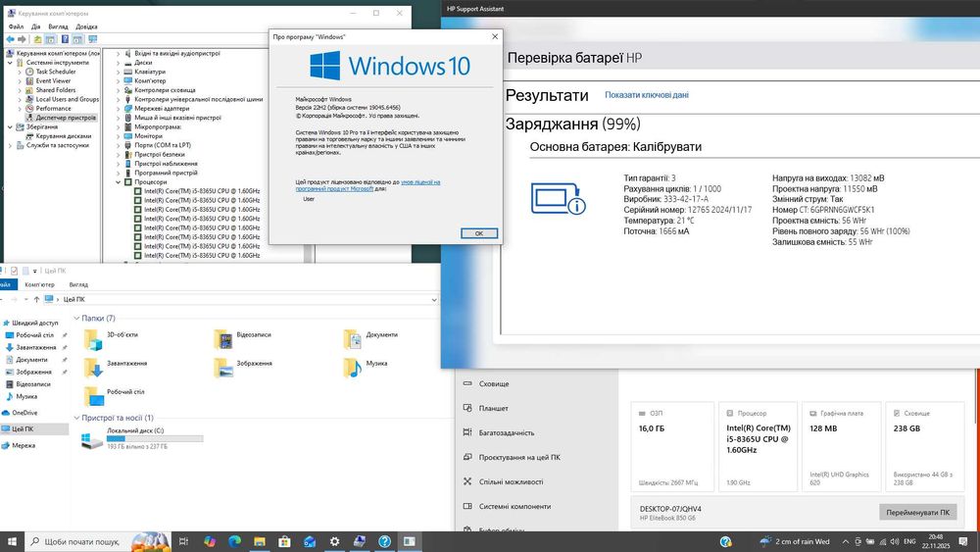
Task: Open the Довідка menu in Computer Management
Action: pos(86,26)
